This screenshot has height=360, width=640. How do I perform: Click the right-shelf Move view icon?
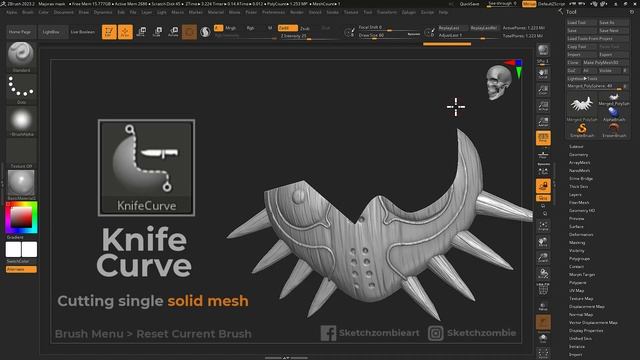[543, 242]
